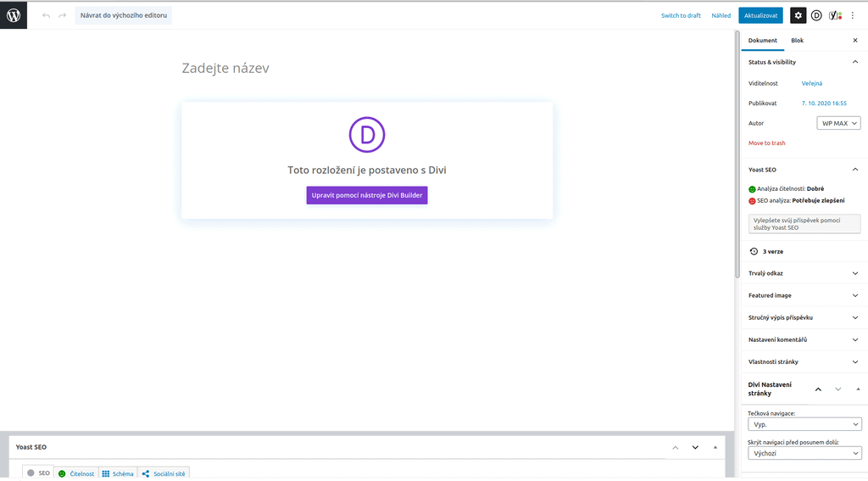Open the three-dot options menu
Image resolution: width=868 pixels, height=481 pixels.
coord(853,15)
